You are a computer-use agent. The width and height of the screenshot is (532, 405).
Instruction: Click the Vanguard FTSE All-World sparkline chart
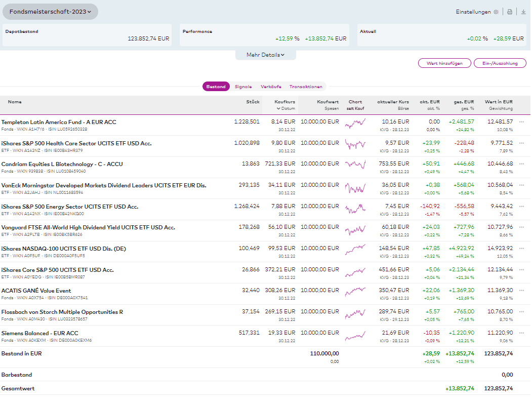[x=355, y=230]
